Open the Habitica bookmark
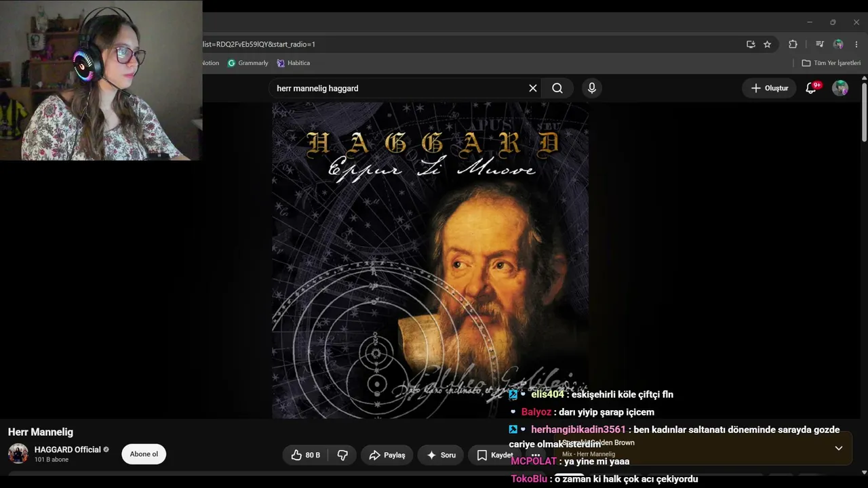Viewport: 868px width, 488px height. pos(294,63)
